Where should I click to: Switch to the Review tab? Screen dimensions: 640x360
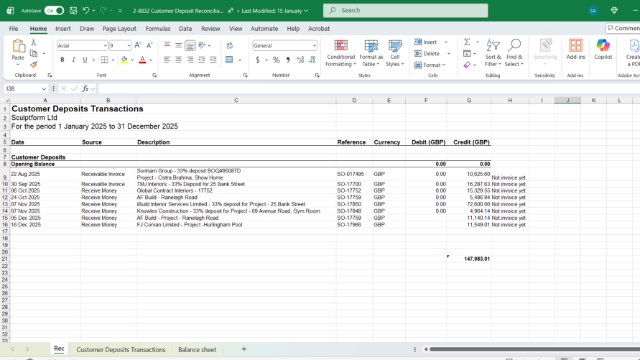(x=211, y=29)
